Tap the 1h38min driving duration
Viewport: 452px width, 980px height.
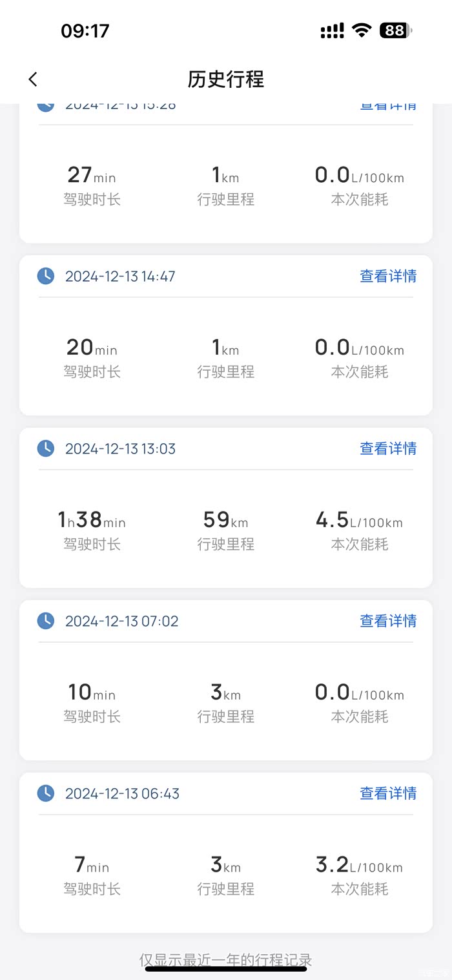click(x=92, y=520)
